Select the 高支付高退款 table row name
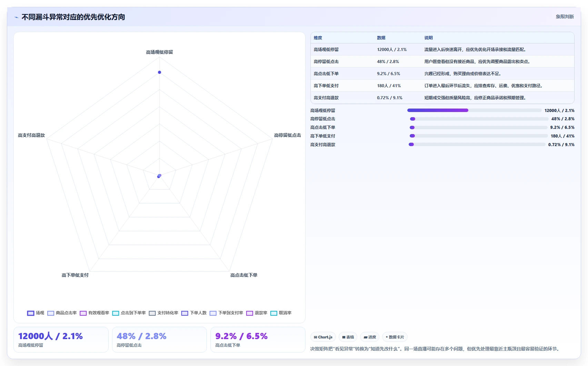Image resolution: width=588 pixels, height=366 pixels. (x=326, y=98)
